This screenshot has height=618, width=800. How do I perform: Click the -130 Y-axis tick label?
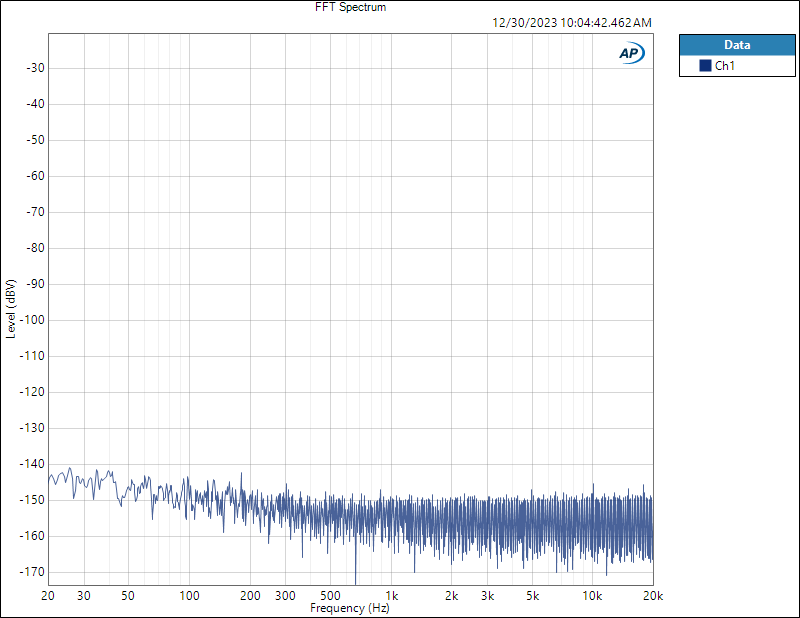(32, 428)
